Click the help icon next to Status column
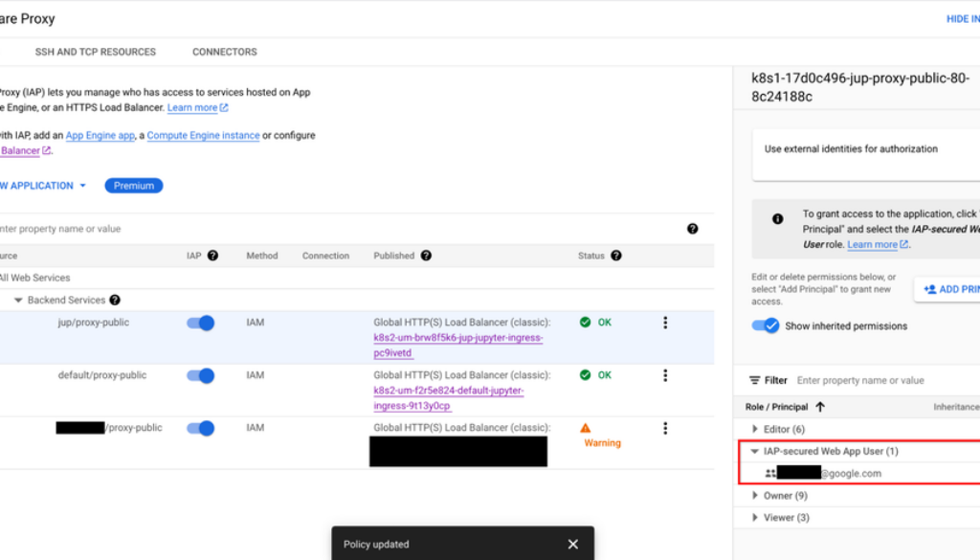The width and height of the screenshot is (980, 560). (x=616, y=256)
